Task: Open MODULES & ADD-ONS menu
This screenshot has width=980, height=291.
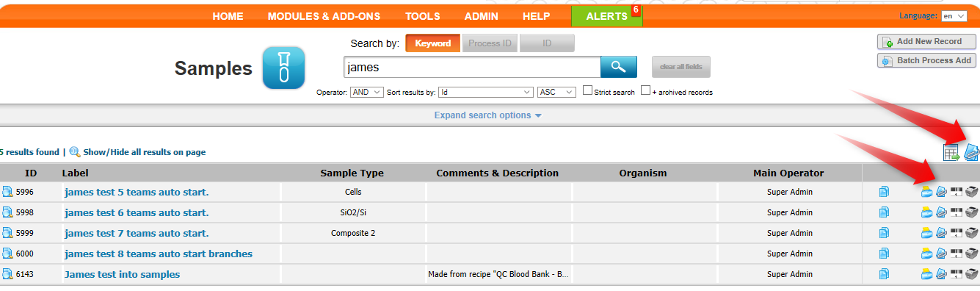Action: pyautogui.click(x=324, y=16)
